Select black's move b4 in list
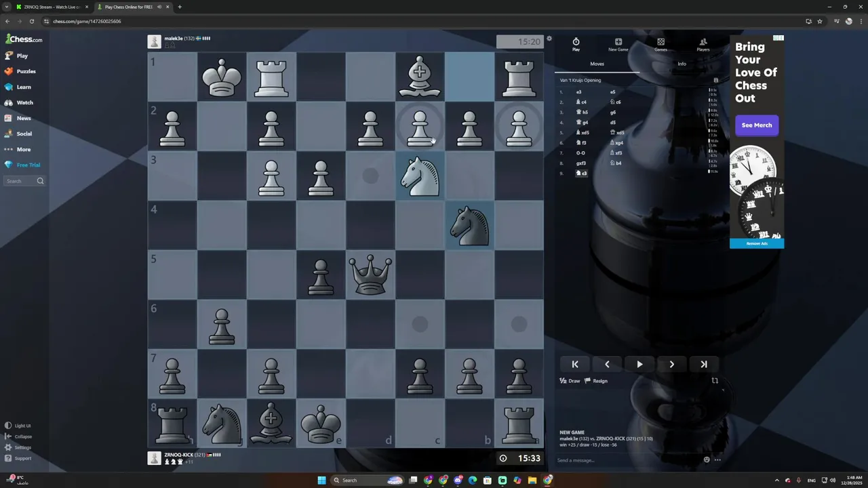868x488 pixels. (616, 163)
